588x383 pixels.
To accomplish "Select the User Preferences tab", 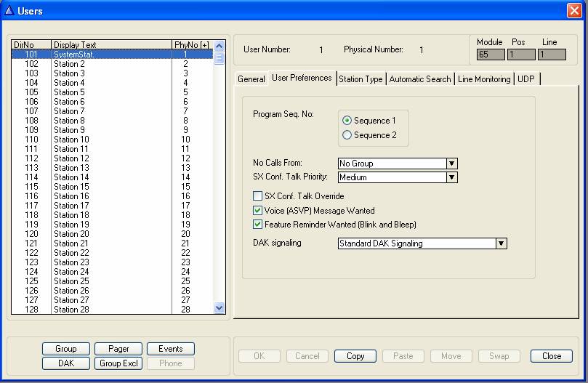I will (x=302, y=78).
